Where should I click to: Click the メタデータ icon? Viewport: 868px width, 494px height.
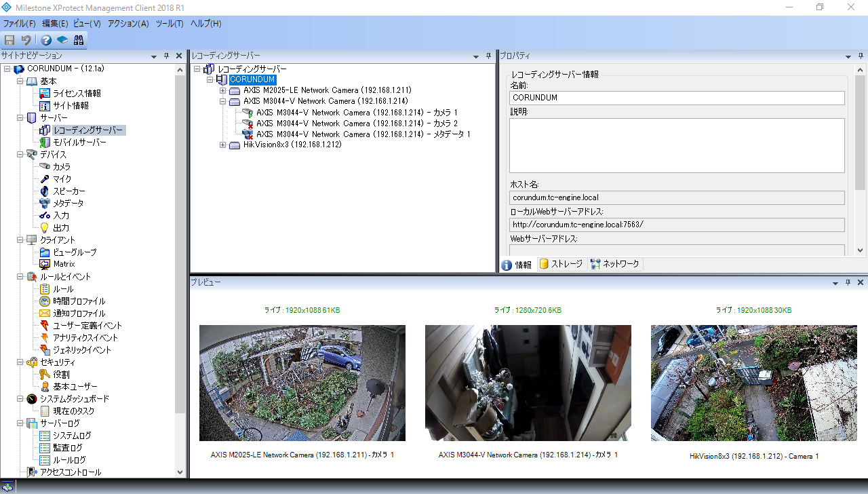point(45,203)
